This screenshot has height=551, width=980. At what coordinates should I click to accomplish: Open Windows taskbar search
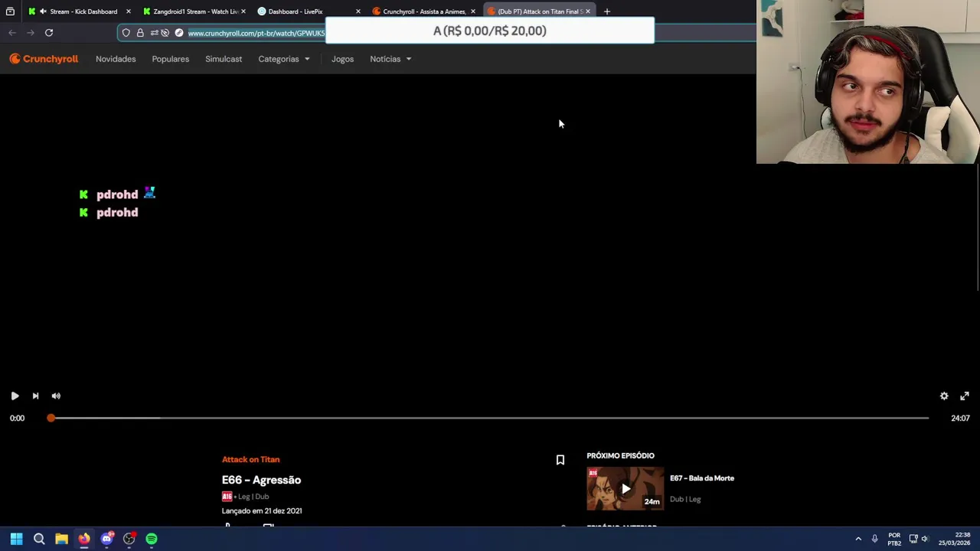[x=39, y=539]
